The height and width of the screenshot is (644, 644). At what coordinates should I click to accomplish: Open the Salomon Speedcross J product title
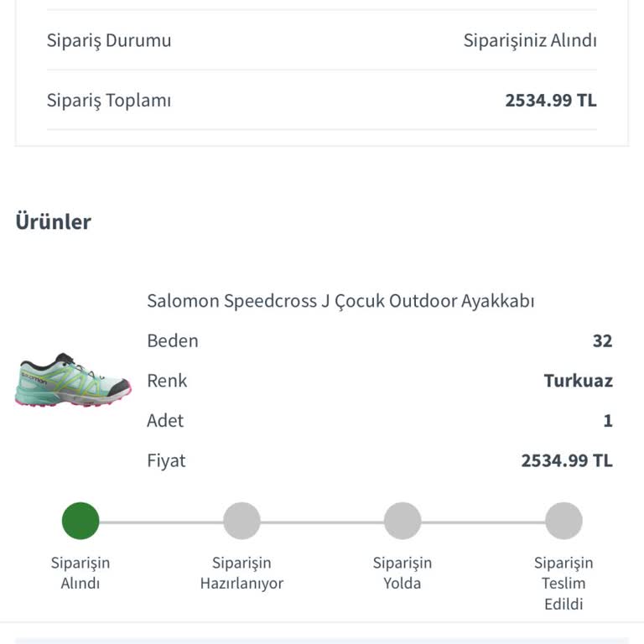[340, 301]
